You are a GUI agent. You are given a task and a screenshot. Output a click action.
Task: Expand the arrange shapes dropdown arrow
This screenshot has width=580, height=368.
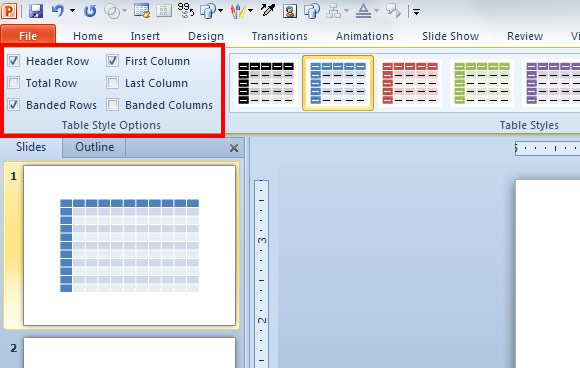coord(220,11)
